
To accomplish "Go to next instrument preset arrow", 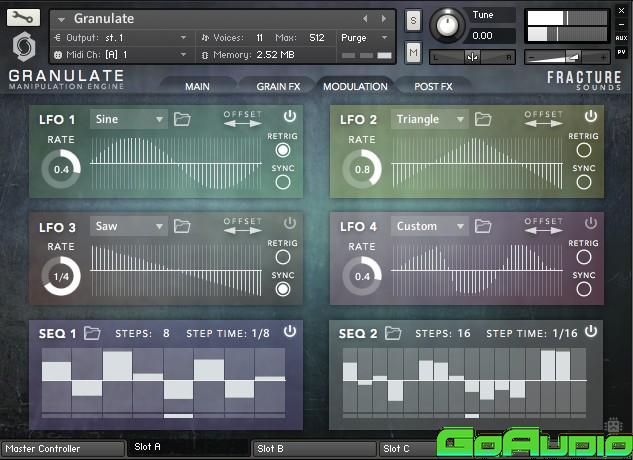I will (384, 19).
